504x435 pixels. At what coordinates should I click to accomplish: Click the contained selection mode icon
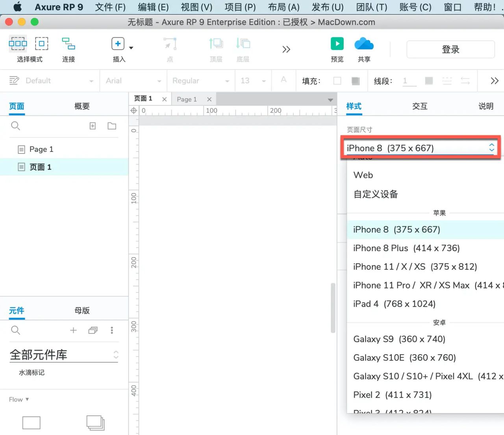click(42, 43)
